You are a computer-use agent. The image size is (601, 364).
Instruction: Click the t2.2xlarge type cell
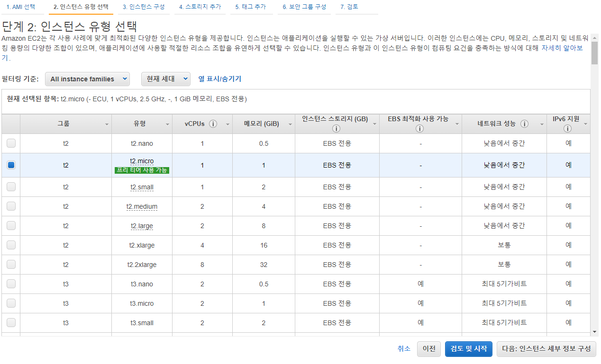(142, 265)
